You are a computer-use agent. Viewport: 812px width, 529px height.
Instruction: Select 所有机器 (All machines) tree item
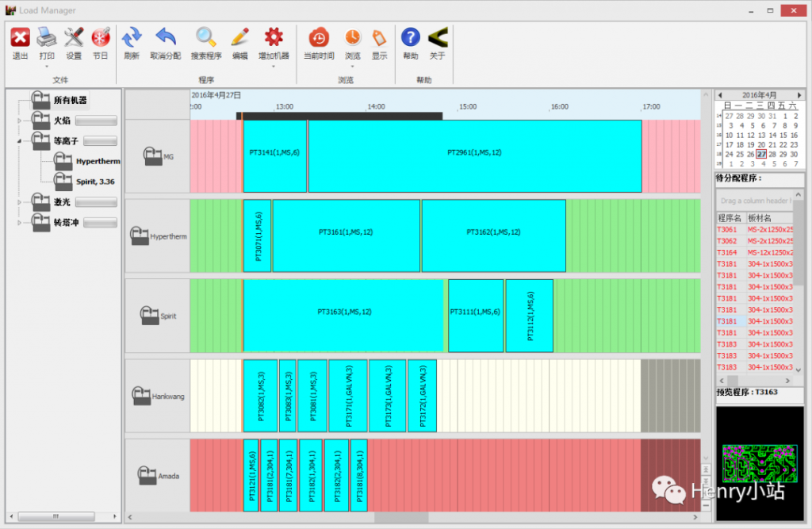click(70, 101)
